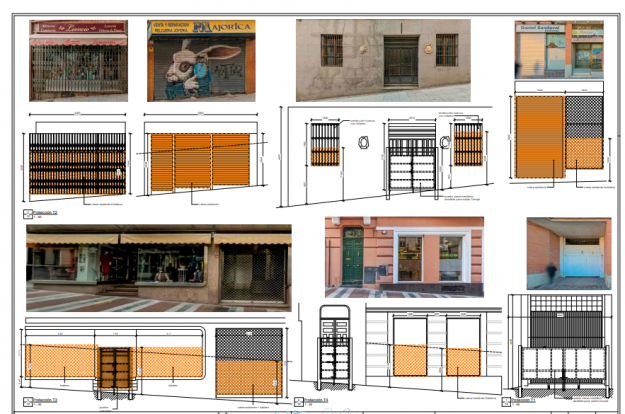Screen dimensions: 625x414
Task: Select the stone facade photo with barred windows
Action: (383, 60)
